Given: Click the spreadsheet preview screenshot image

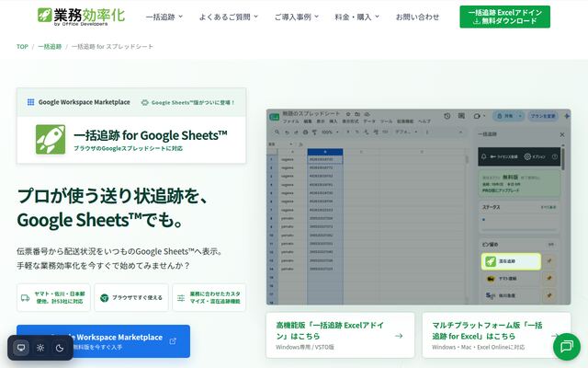Looking at the screenshot, I should pyautogui.click(x=419, y=207).
